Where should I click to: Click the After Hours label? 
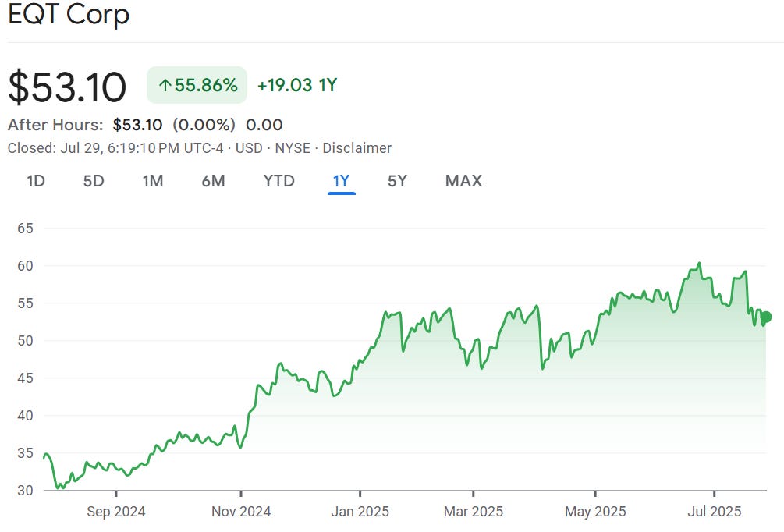(x=55, y=125)
